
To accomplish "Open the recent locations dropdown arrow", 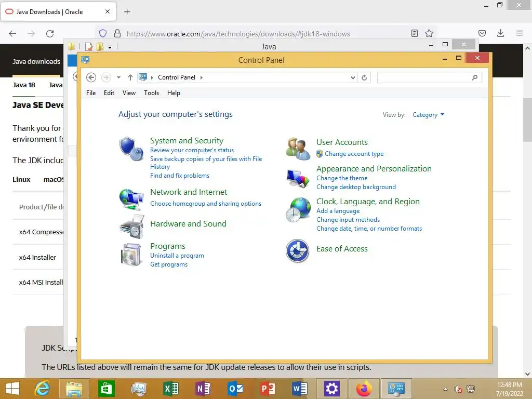I will click(x=118, y=77).
